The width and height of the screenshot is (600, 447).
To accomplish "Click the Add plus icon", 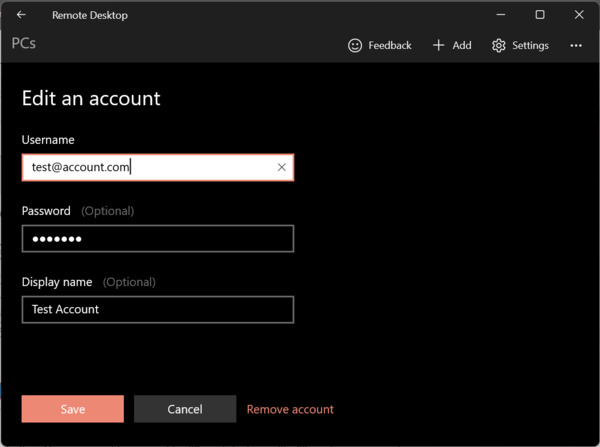I will [x=439, y=45].
